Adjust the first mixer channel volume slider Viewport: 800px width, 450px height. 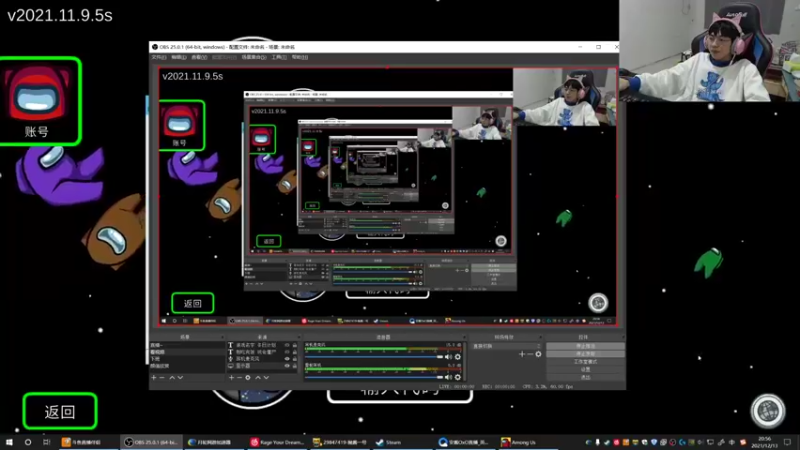[374, 357]
